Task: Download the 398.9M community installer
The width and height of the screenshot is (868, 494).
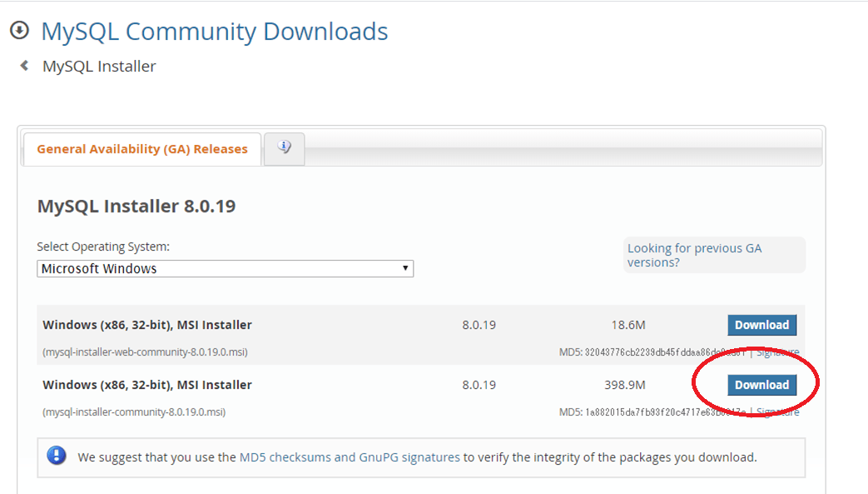Action: (761, 385)
